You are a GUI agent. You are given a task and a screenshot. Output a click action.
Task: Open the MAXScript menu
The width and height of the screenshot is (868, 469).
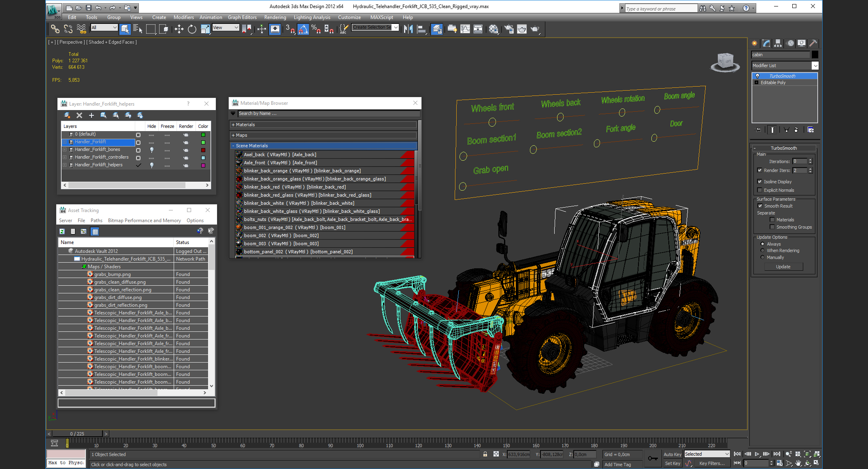coord(381,17)
